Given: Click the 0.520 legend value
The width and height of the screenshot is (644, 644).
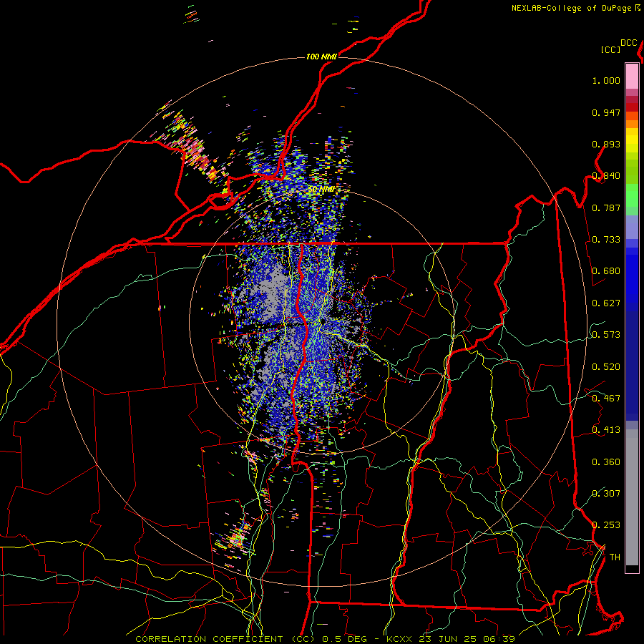Looking at the screenshot, I should (x=606, y=367).
